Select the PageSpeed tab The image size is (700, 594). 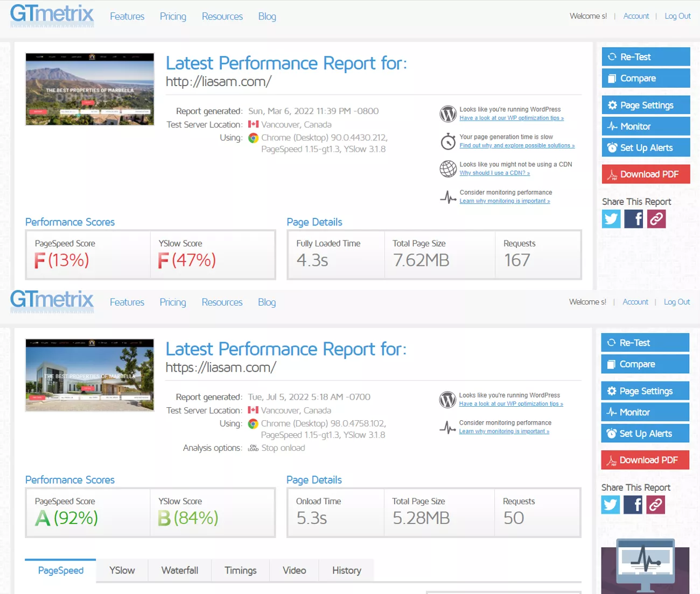tap(61, 570)
